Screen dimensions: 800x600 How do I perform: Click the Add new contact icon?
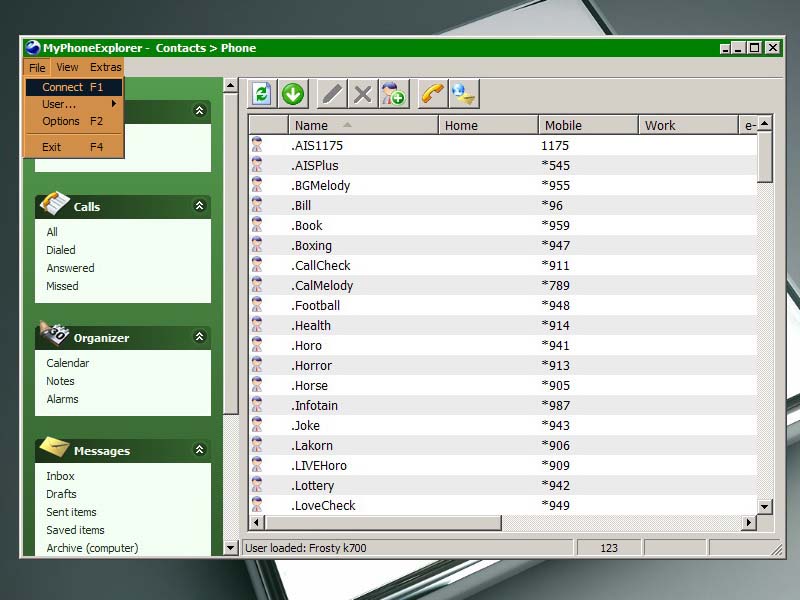click(393, 94)
